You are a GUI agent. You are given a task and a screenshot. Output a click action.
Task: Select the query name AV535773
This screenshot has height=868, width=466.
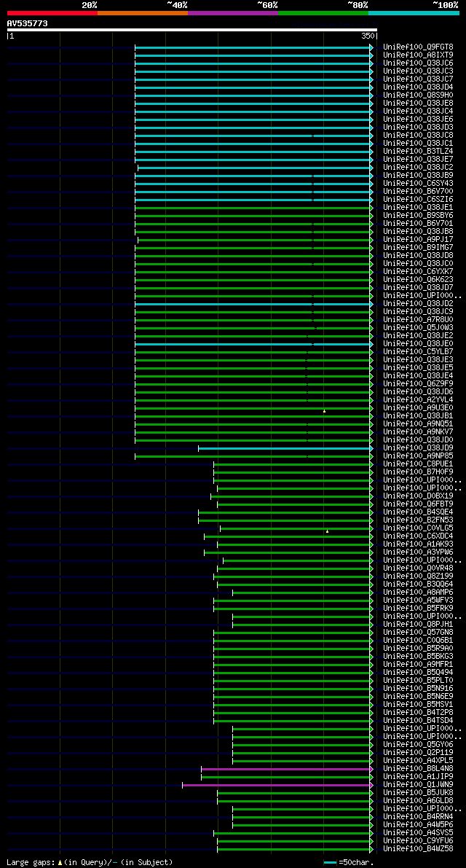(27, 23)
